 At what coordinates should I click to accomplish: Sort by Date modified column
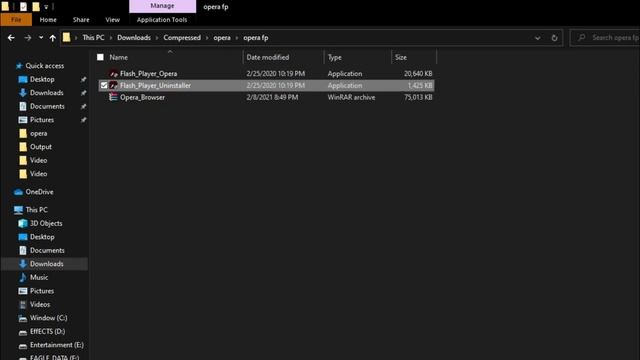(268, 58)
